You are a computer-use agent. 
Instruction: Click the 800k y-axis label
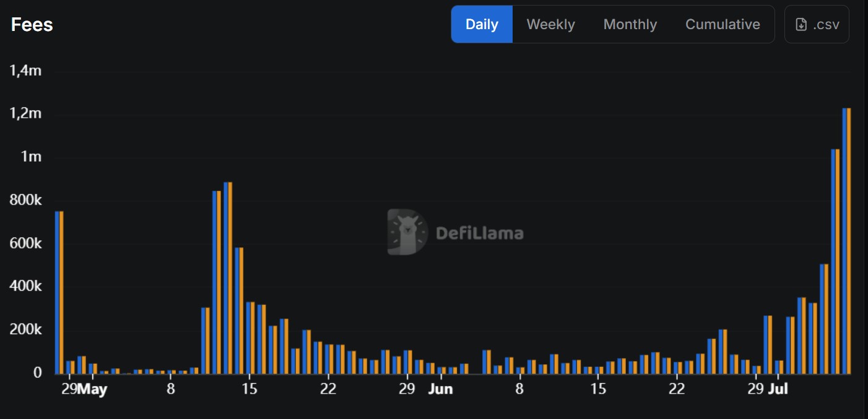[25, 200]
